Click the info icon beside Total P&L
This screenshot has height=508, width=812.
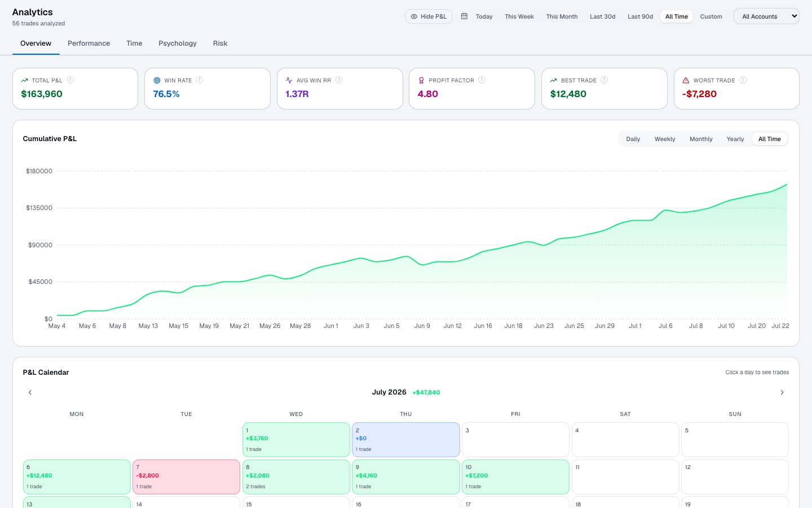[70, 80]
